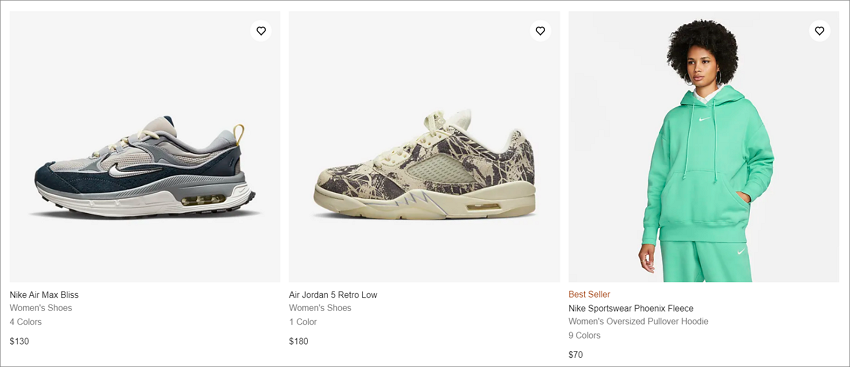850x367 pixels.
Task: Favorite the Phoenix Fleece hoodie heart icon
Action: tap(819, 31)
